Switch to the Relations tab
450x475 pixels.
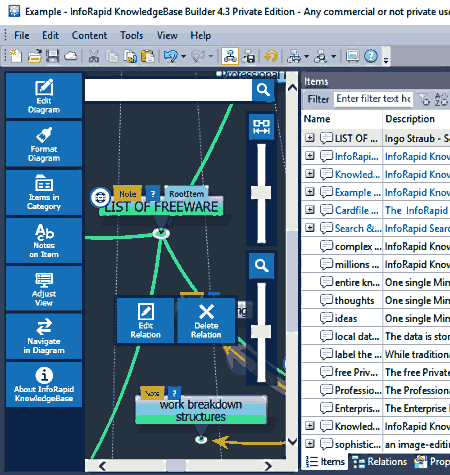pos(380,462)
